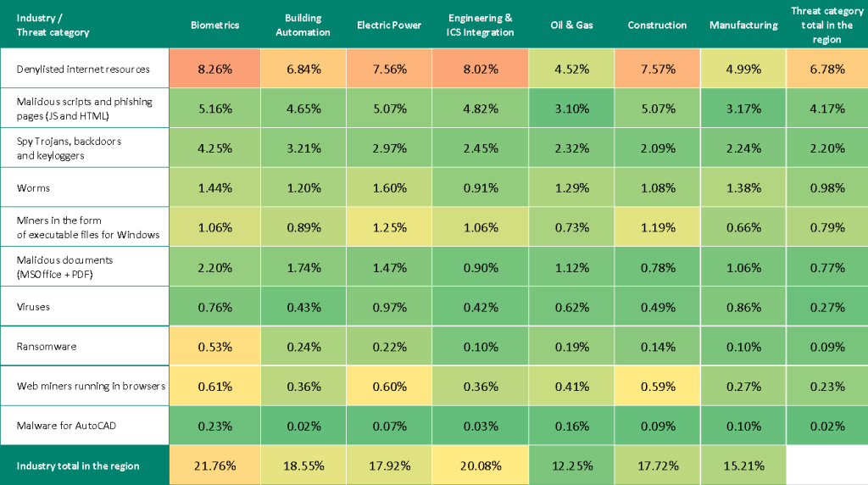Select the 15.21% Manufacturing total cell
Viewport: 868px width, 485px height.
[x=743, y=465]
